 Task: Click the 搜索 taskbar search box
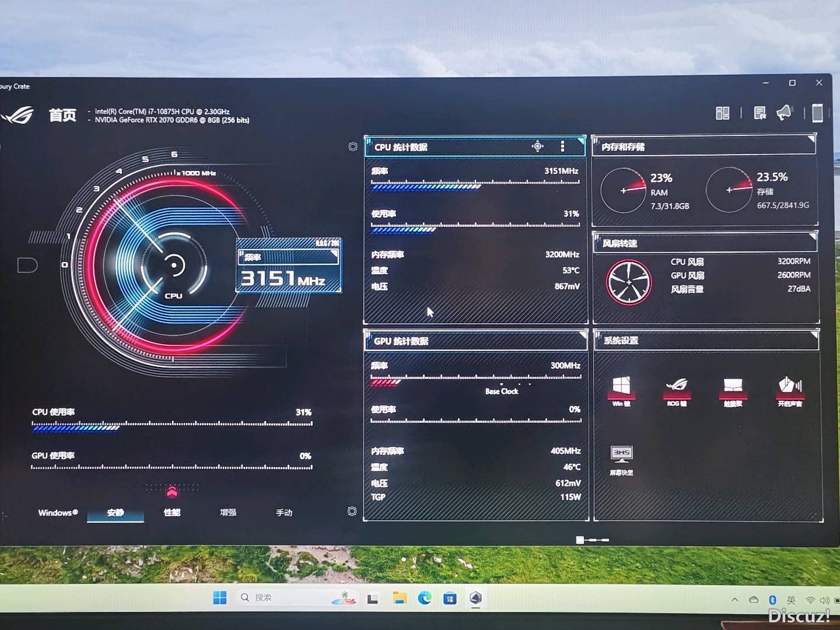tap(296, 597)
